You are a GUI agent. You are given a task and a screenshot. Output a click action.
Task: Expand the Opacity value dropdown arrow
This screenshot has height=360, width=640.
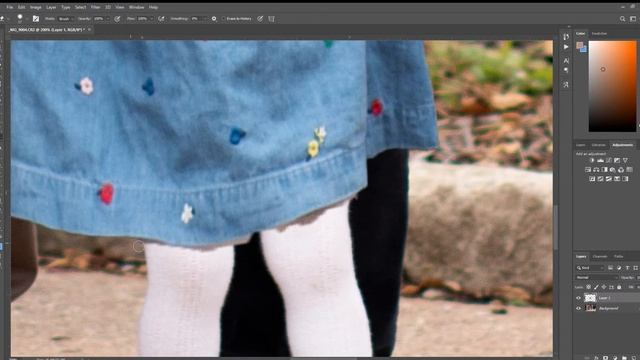(x=108, y=19)
